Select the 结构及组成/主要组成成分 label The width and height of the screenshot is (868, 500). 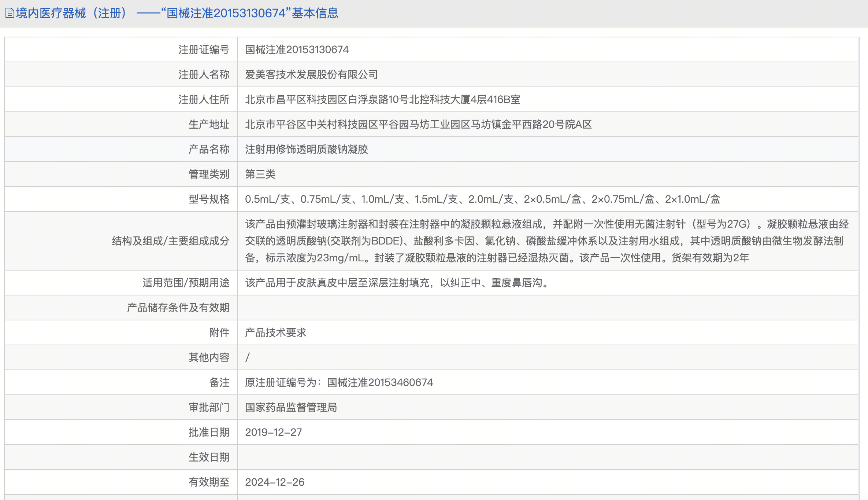pos(171,241)
